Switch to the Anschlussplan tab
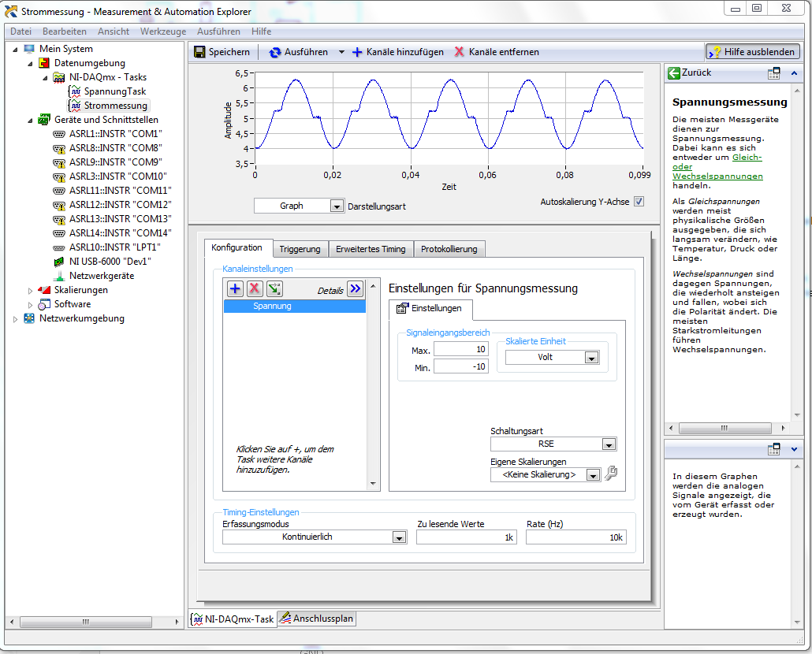The image size is (812, 654). click(x=316, y=619)
